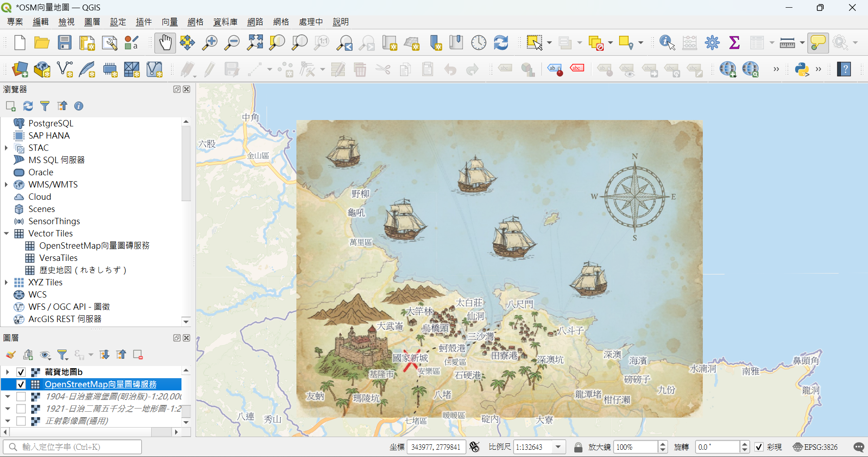Toggle visibility of 藏寶地圖b layer
Screen dimensions: 868x457
tap(21, 372)
